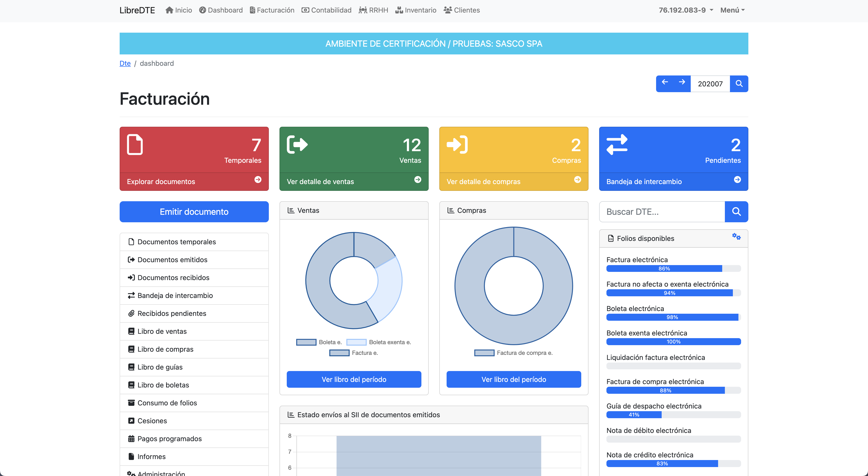Open the Menú dropdown

[x=732, y=10]
